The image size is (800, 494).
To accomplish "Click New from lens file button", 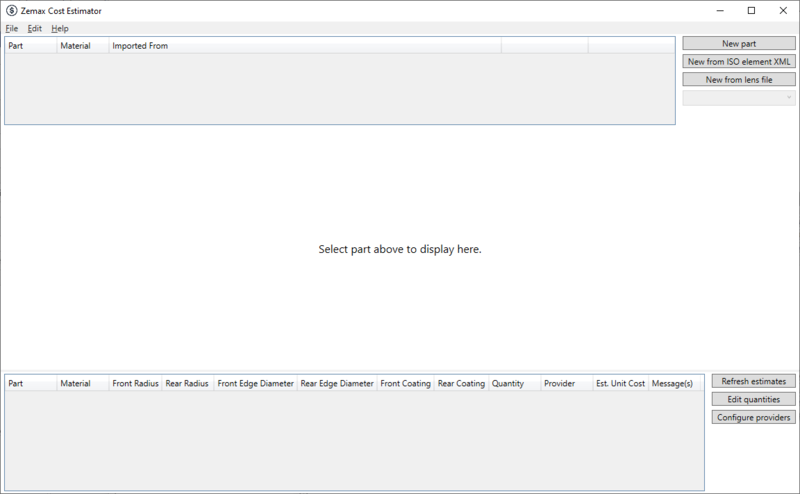I will 739,79.
